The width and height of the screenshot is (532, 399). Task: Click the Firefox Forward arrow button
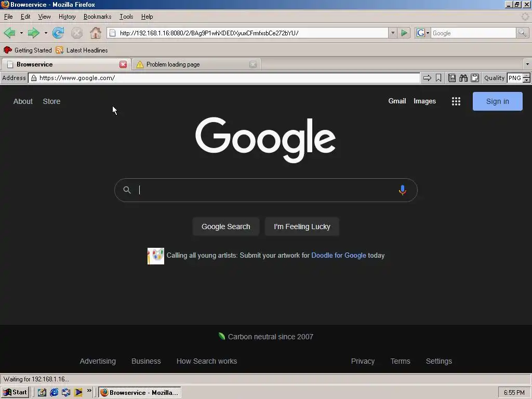[33, 33]
